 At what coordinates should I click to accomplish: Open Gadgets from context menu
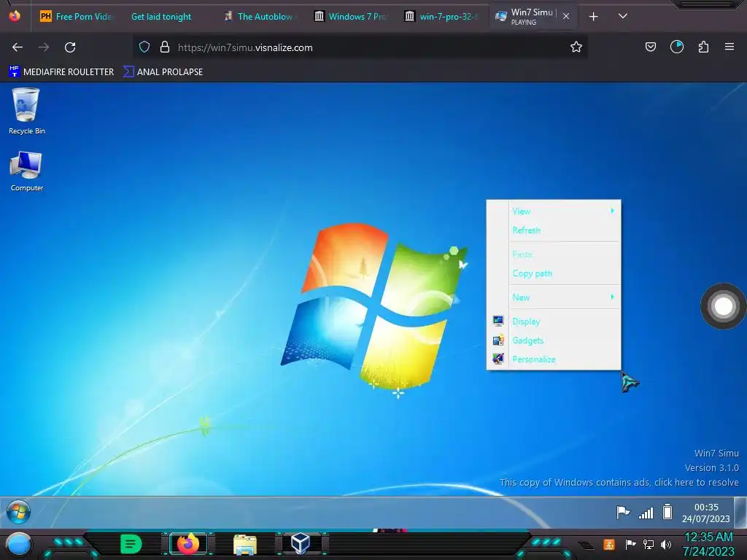tap(554, 341)
